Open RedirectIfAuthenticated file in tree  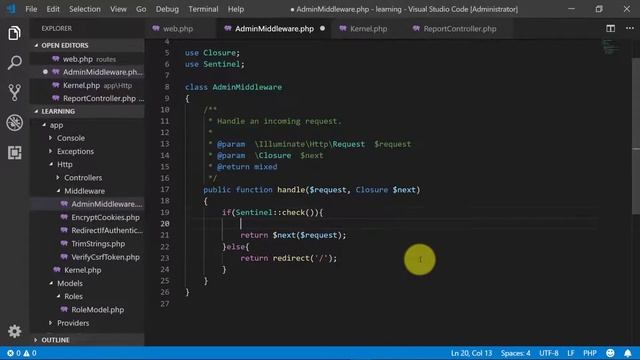tap(87, 231)
